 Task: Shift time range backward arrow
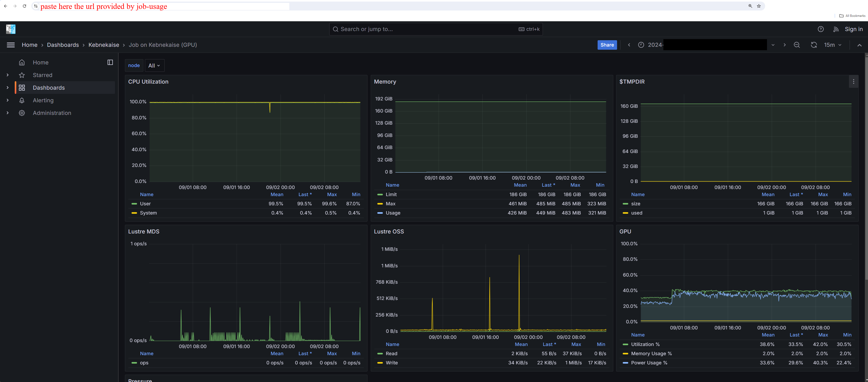coord(629,45)
